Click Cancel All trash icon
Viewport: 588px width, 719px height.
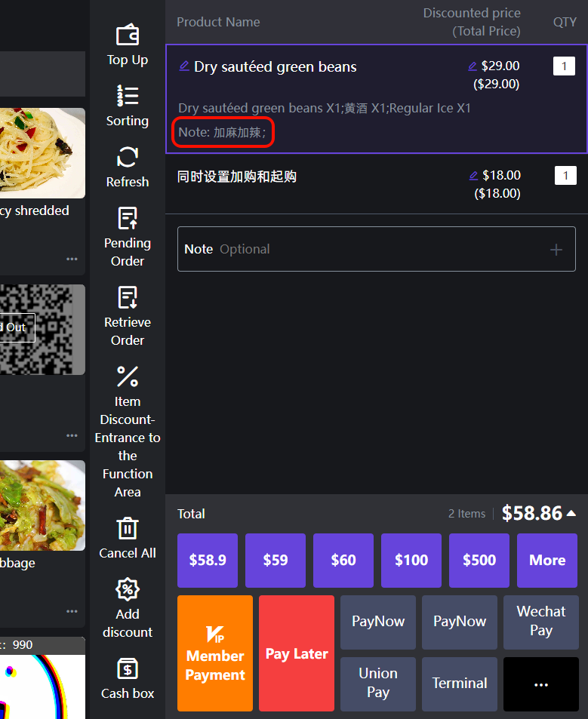[127, 528]
